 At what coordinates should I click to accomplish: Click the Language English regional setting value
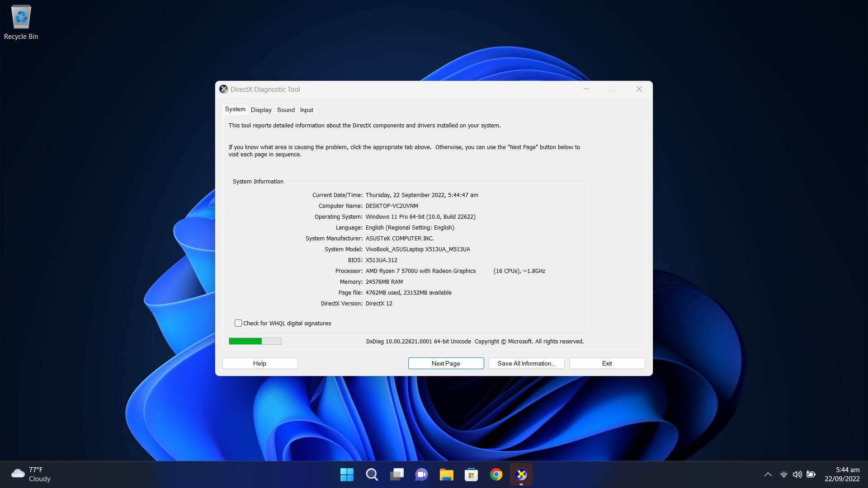point(410,228)
